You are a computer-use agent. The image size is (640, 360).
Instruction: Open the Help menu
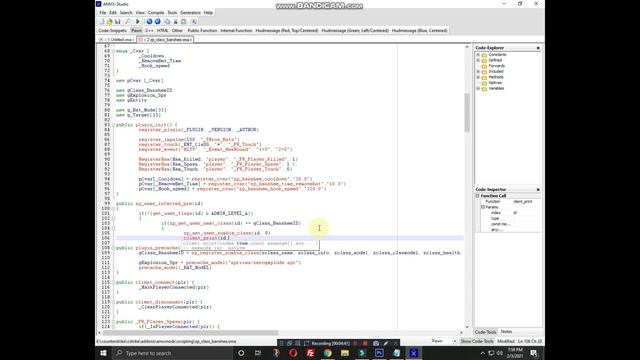208,13
